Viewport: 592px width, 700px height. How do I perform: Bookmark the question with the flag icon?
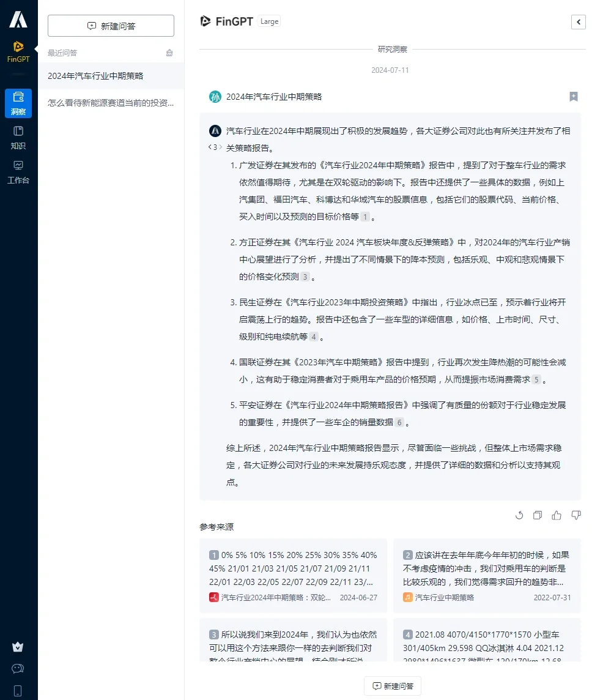574,97
